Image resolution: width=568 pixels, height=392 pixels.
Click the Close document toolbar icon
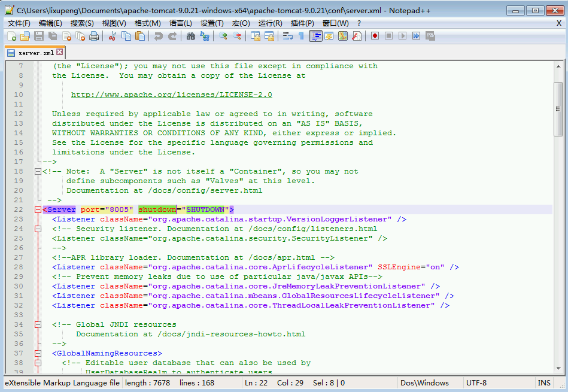[x=66, y=36]
